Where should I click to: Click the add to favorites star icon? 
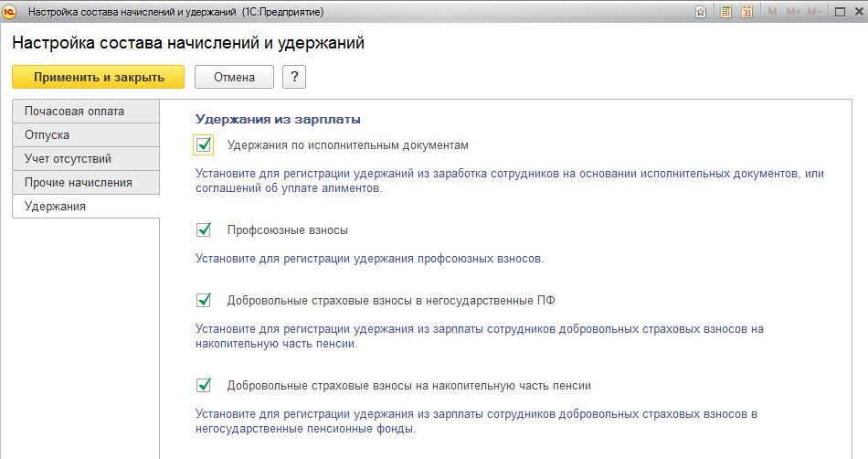click(701, 12)
